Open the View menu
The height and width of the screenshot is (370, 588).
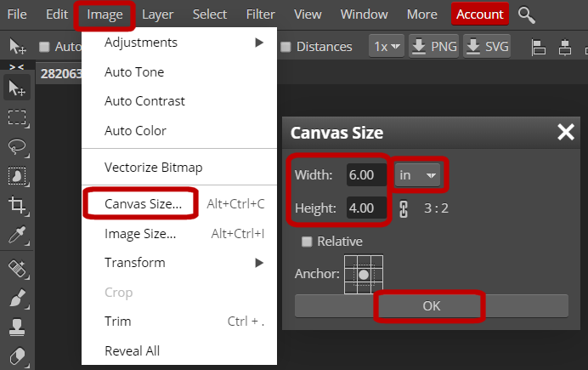pos(308,14)
